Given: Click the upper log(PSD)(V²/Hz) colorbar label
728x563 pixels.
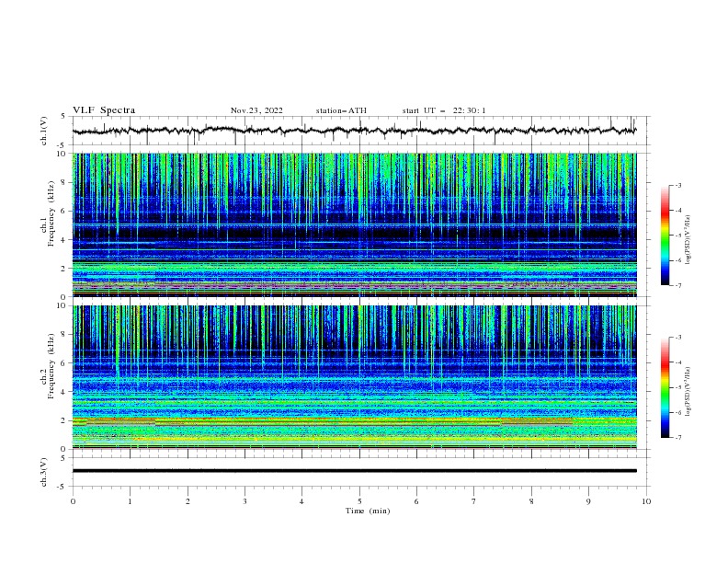Looking at the screenshot, I should point(688,240).
